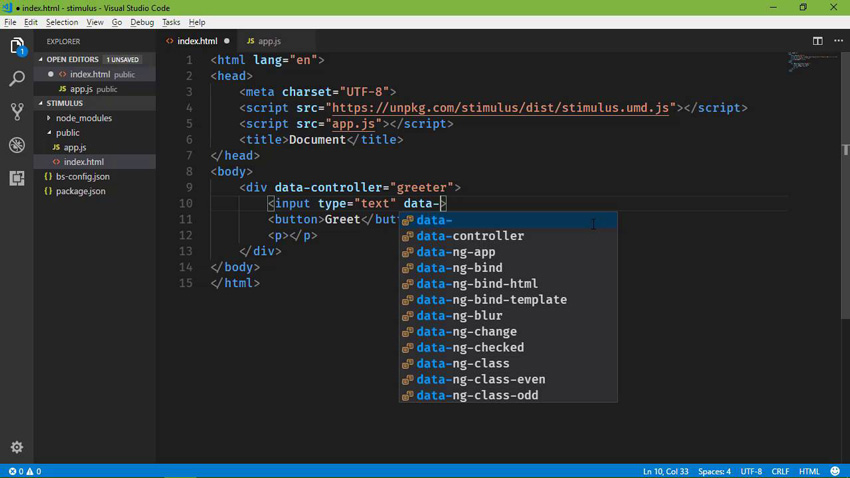Click the Visual Studio Code logo in the title bar

point(7,8)
